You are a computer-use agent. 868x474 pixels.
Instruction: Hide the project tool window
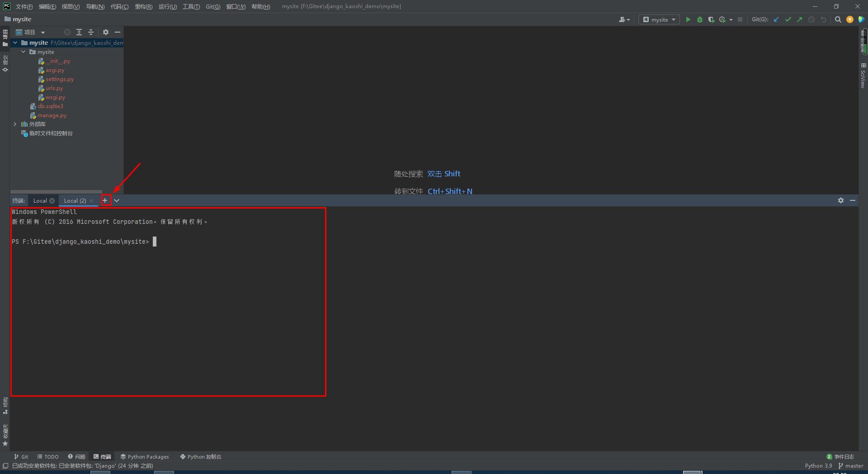(x=118, y=32)
